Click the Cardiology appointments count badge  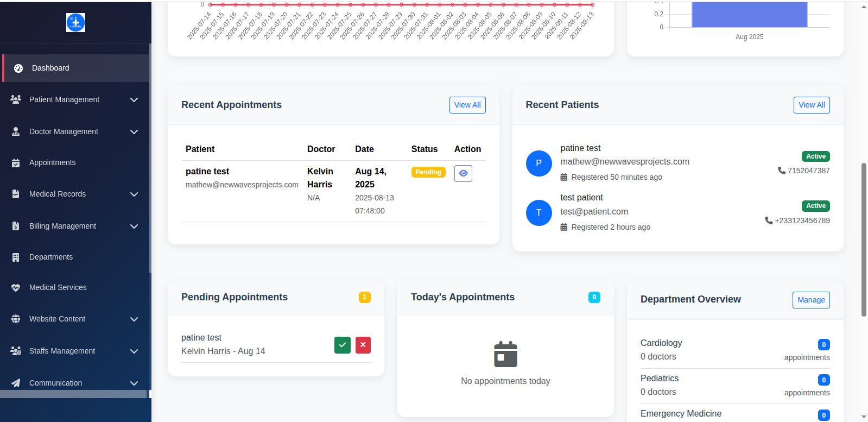(824, 344)
